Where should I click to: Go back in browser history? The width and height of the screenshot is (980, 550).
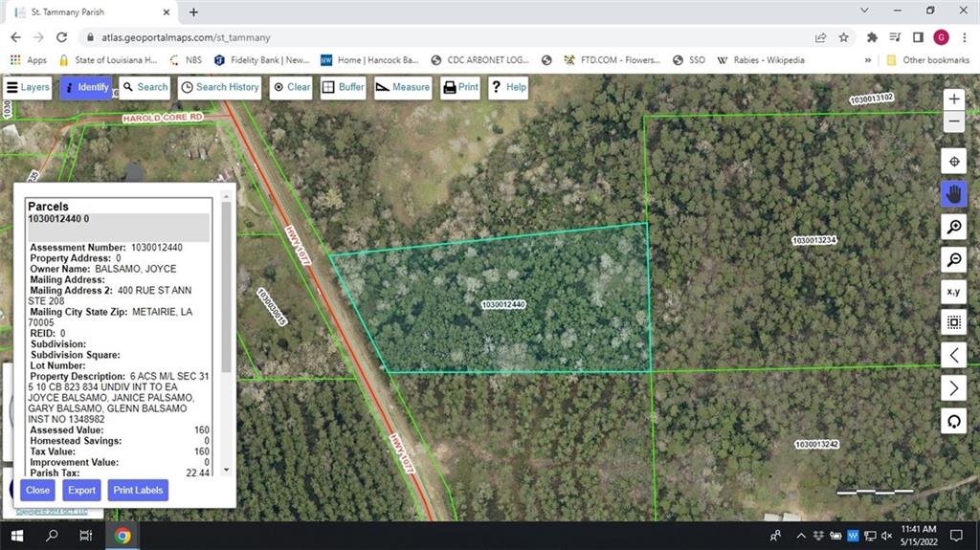tap(15, 37)
